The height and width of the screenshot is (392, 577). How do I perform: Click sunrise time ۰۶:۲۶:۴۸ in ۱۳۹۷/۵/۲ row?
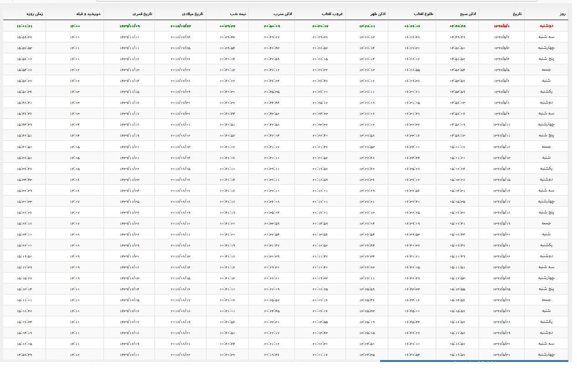(412, 37)
